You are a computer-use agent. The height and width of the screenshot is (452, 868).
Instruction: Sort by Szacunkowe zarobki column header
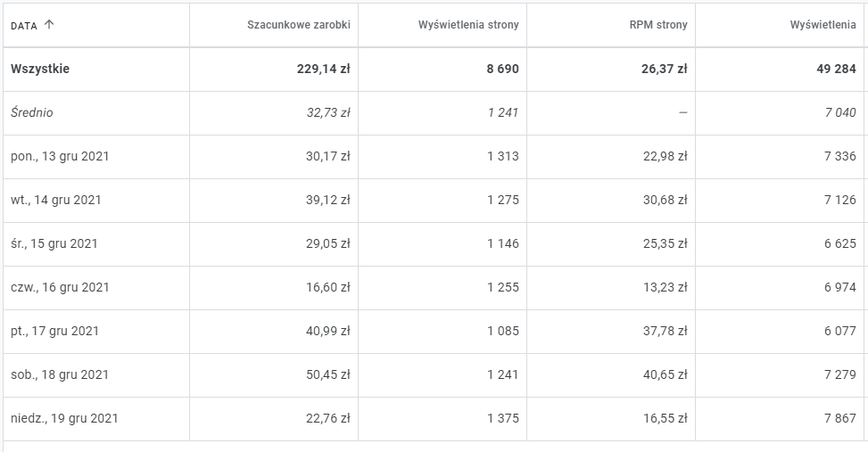click(x=298, y=25)
